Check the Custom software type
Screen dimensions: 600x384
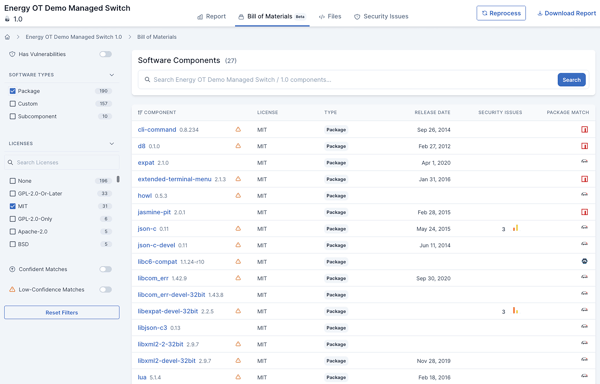(x=13, y=104)
